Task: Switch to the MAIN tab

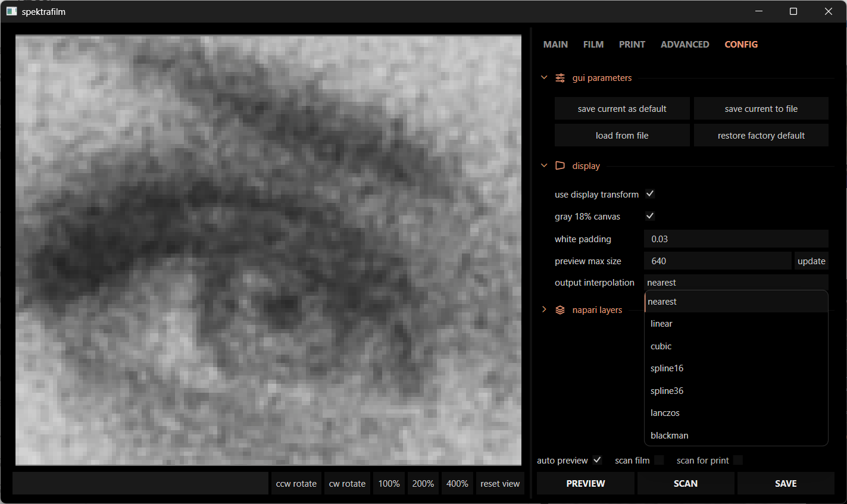Action: (555, 45)
